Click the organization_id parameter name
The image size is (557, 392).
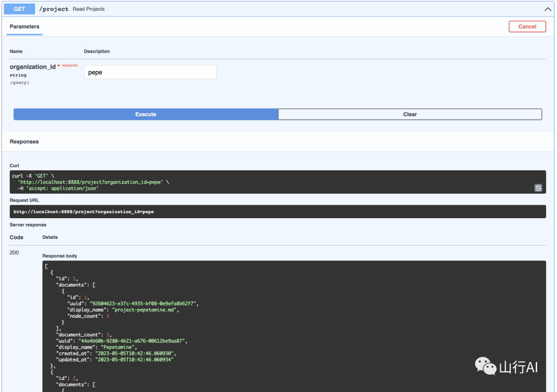[x=32, y=67]
